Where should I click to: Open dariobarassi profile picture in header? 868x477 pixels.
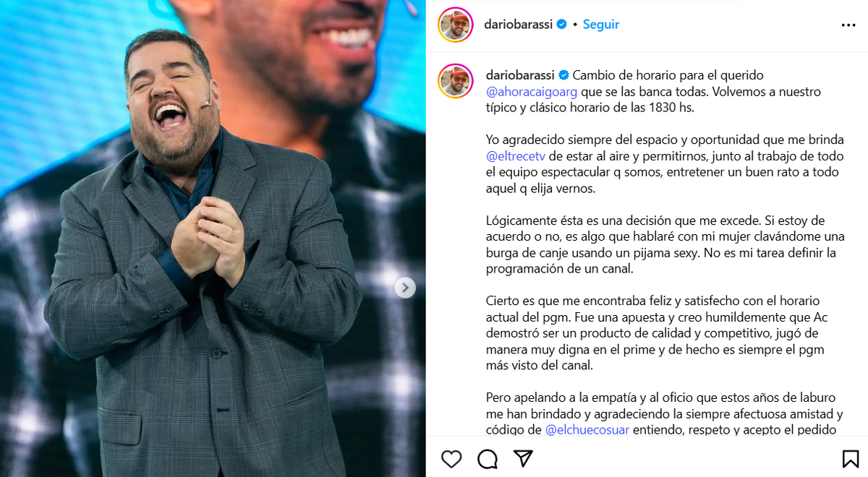pos(456,25)
